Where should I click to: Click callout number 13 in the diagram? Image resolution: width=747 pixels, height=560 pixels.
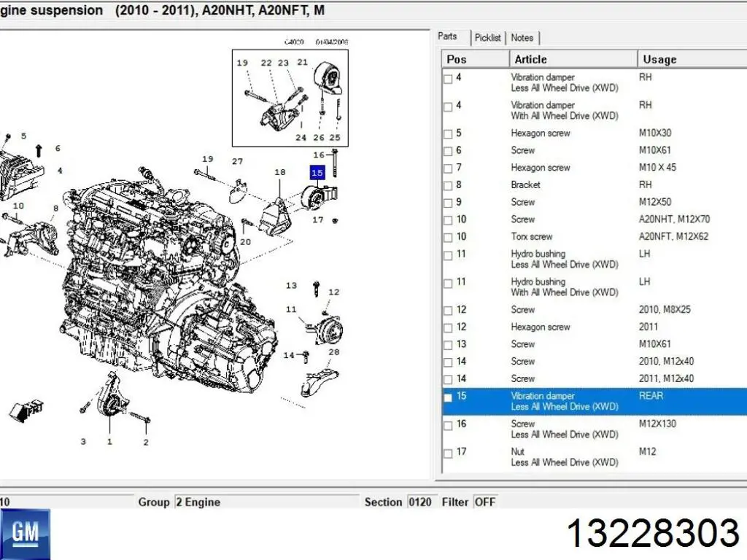click(291, 286)
